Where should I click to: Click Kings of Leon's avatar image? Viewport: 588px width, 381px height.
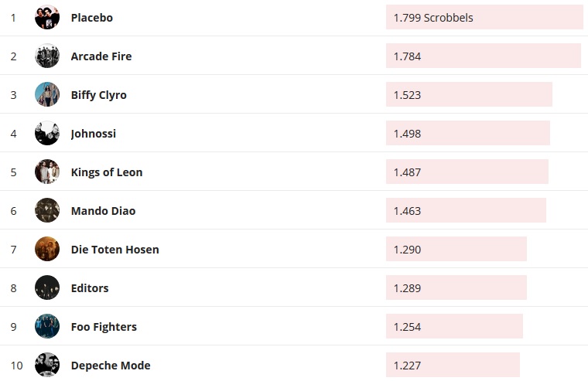pyautogui.click(x=47, y=172)
